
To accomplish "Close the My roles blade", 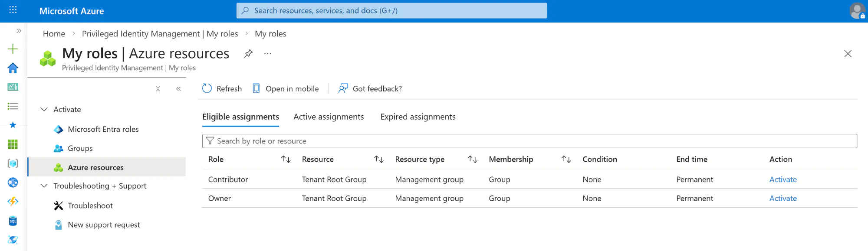I will point(848,54).
